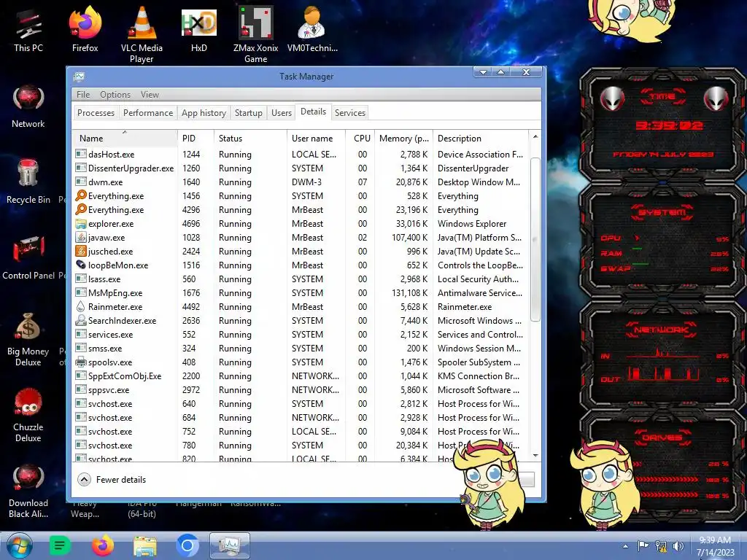Switch to the Users tab

pyautogui.click(x=281, y=113)
